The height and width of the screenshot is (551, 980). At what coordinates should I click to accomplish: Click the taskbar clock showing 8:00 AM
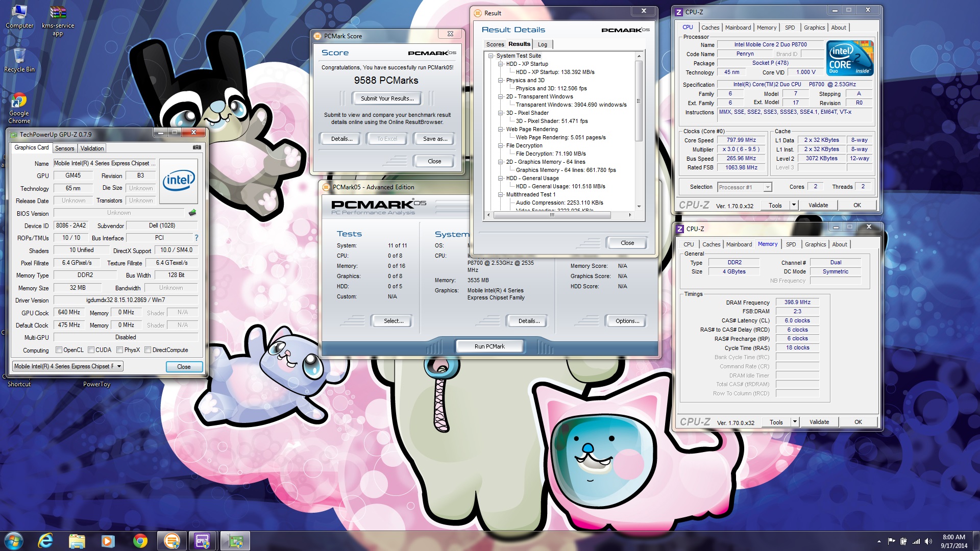pyautogui.click(x=953, y=541)
